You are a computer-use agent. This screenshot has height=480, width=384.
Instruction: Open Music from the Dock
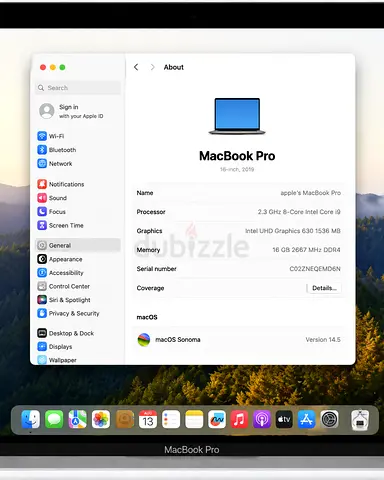point(239,419)
